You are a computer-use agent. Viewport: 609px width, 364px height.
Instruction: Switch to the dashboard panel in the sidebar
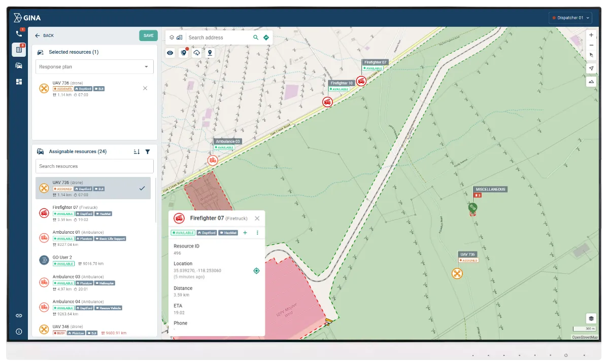point(19,81)
